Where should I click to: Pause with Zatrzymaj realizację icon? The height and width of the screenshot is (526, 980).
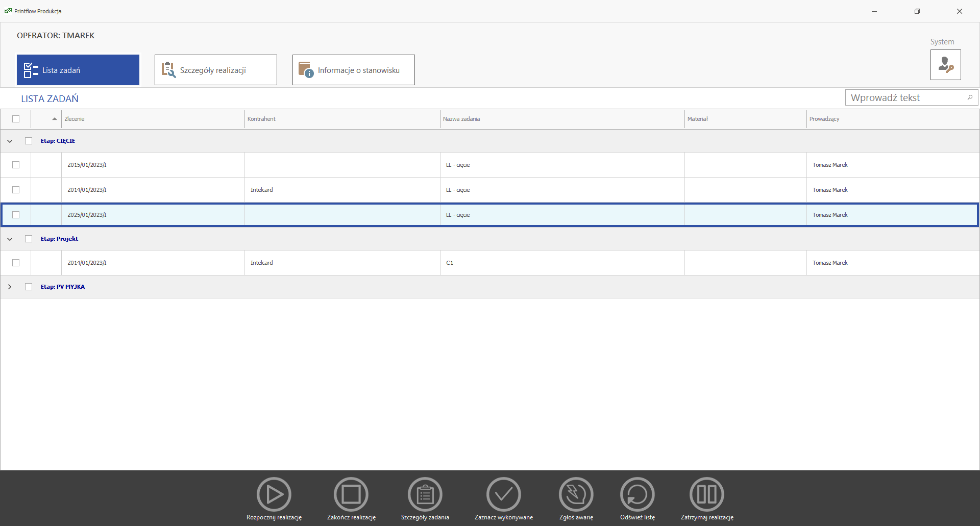[706, 494]
